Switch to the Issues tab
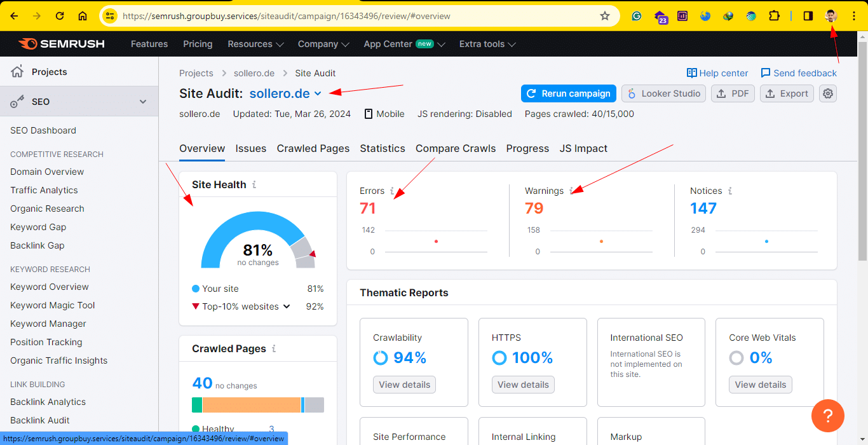This screenshot has width=868, height=445. (x=251, y=148)
